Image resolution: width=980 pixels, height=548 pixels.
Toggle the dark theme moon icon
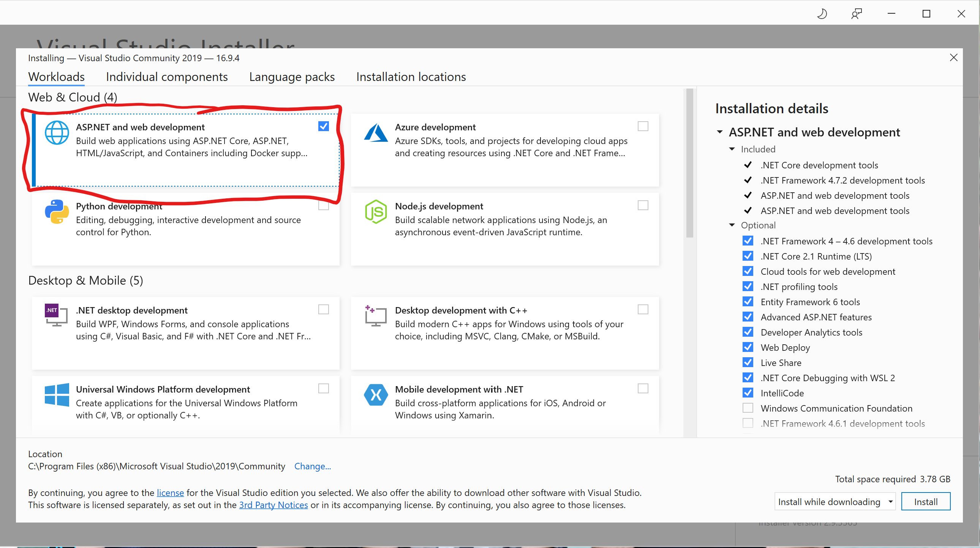click(x=822, y=14)
